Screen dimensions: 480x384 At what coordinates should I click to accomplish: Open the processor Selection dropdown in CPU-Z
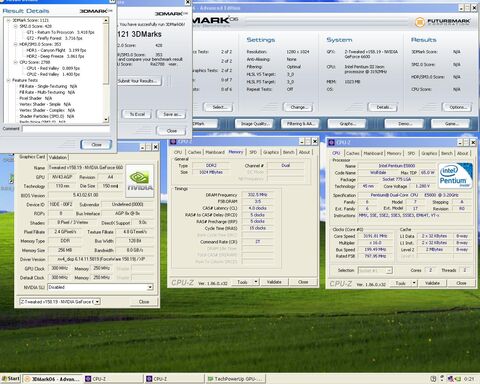tap(389, 270)
